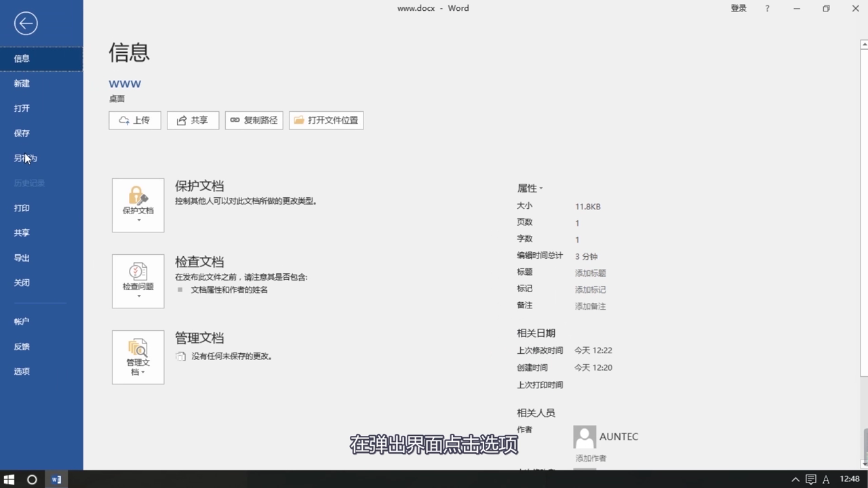Click the 'Related People' (相关人员) heading
Screen dimensions: 868x488
point(536,412)
